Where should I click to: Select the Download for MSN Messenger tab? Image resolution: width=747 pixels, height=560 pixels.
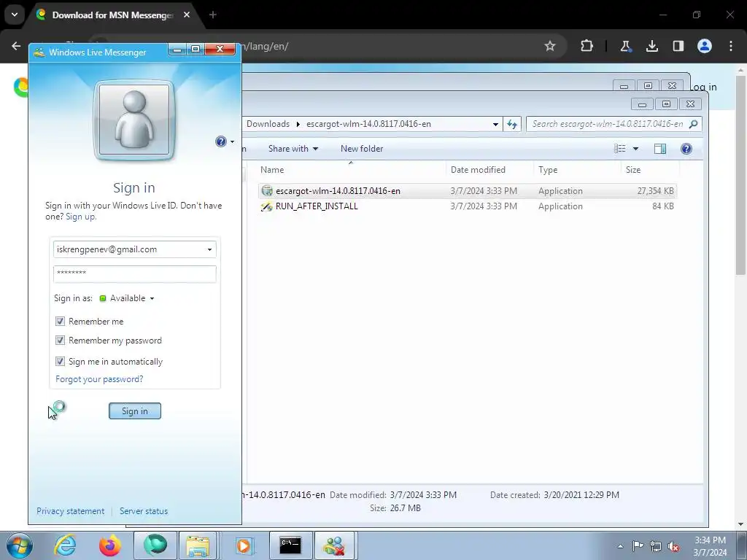[x=112, y=15]
